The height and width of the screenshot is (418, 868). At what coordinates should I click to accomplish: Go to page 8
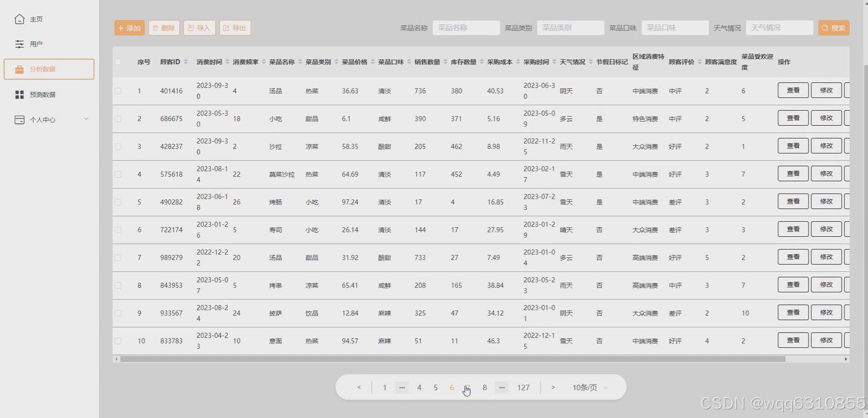tap(484, 388)
